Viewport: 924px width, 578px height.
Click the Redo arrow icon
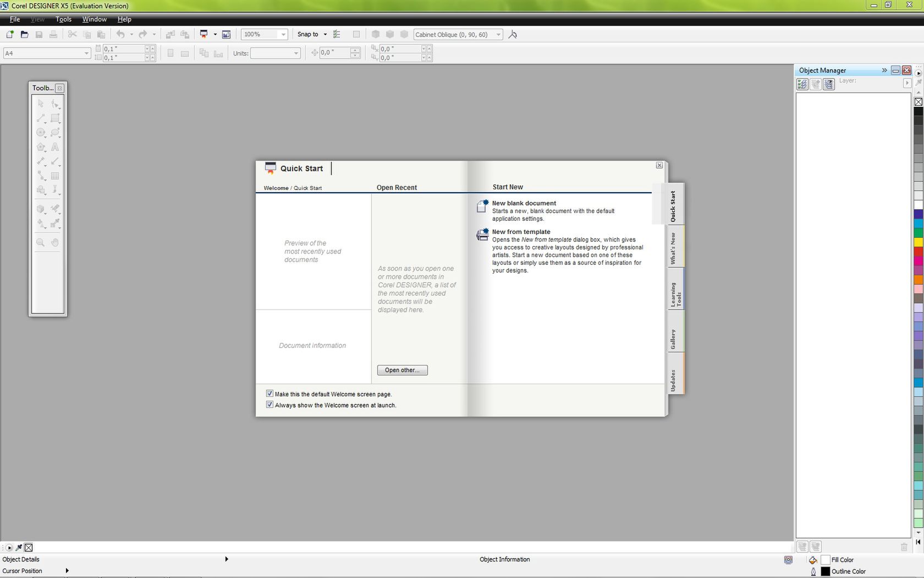point(143,34)
